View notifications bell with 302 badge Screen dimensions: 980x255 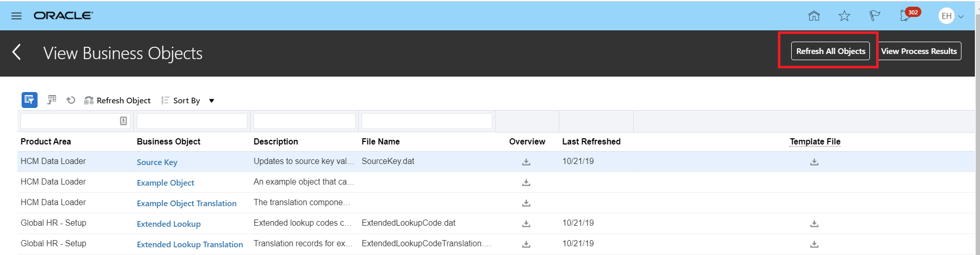coord(906,15)
